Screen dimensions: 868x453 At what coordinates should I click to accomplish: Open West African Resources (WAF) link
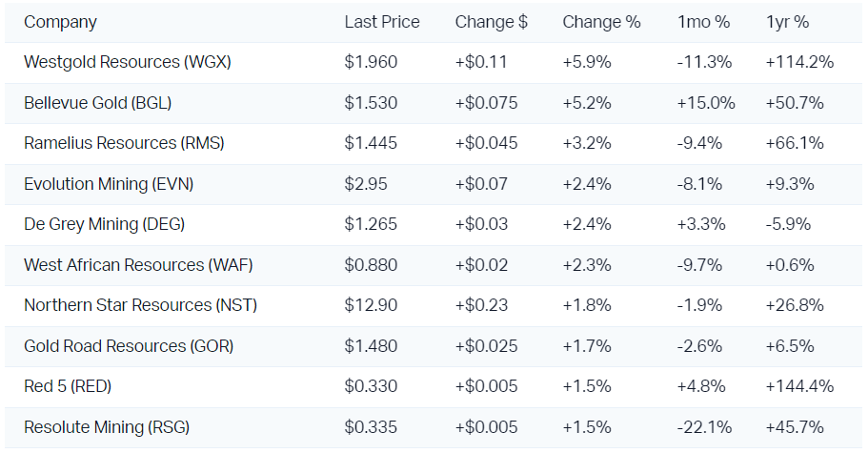point(138,265)
